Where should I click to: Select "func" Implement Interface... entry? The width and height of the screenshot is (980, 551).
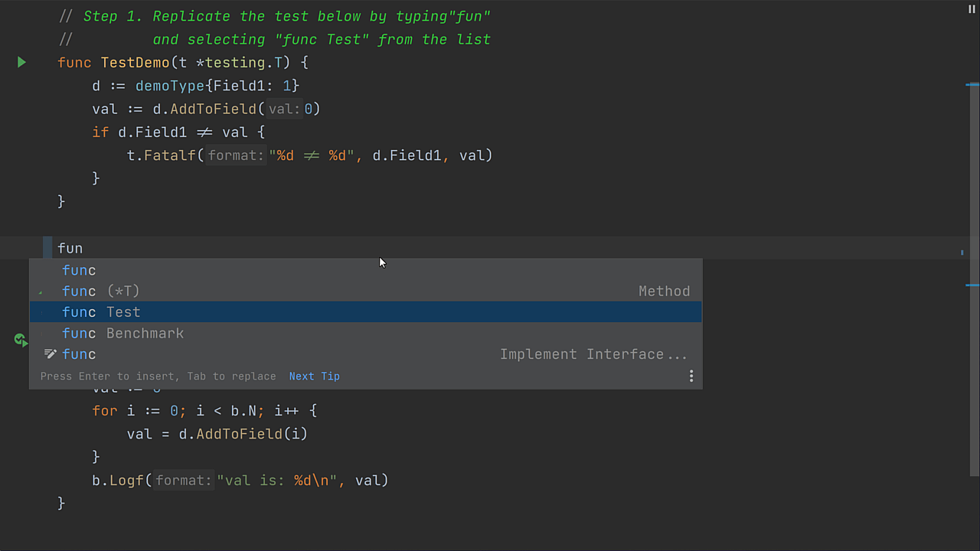point(365,354)
